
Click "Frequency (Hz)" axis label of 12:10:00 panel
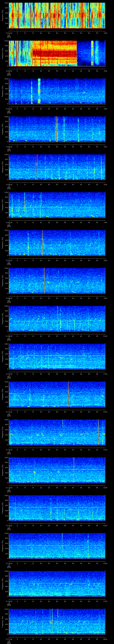click(x=3, y=357)
